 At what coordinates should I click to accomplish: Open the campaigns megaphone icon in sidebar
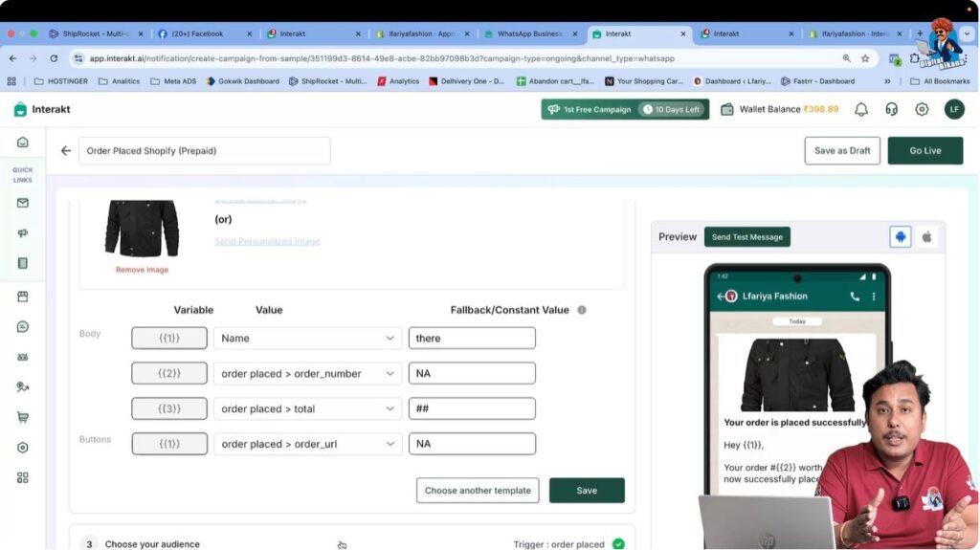23,233
